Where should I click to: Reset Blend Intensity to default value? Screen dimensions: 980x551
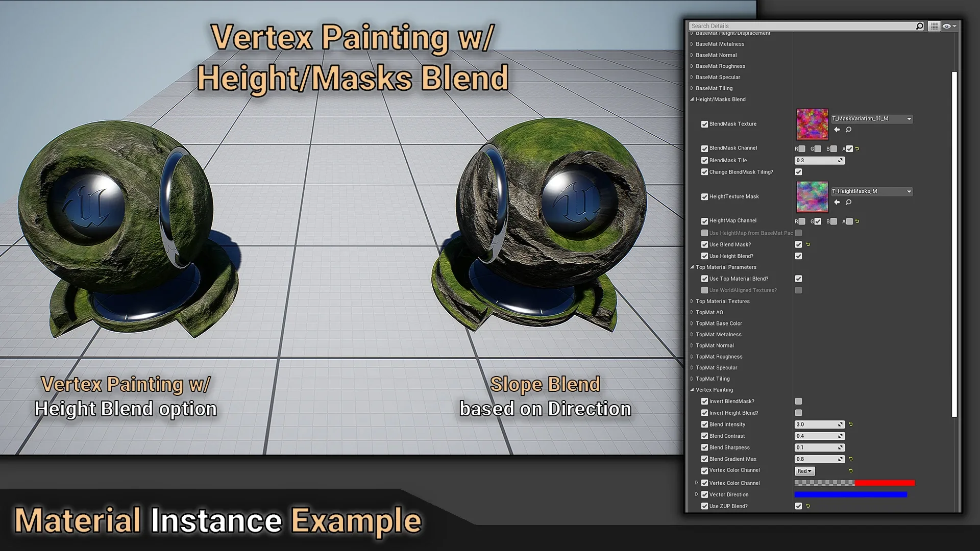click(x=851, y=424)
